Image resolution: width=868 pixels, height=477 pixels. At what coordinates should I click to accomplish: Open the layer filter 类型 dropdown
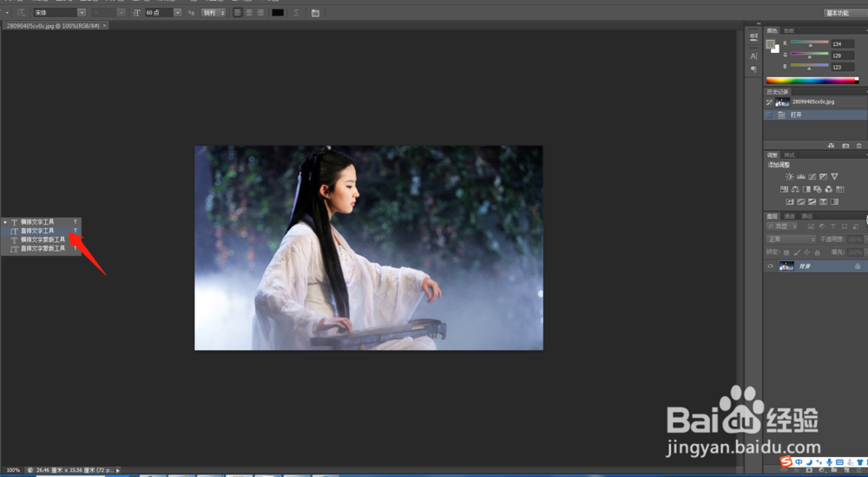tap(783, 226)
